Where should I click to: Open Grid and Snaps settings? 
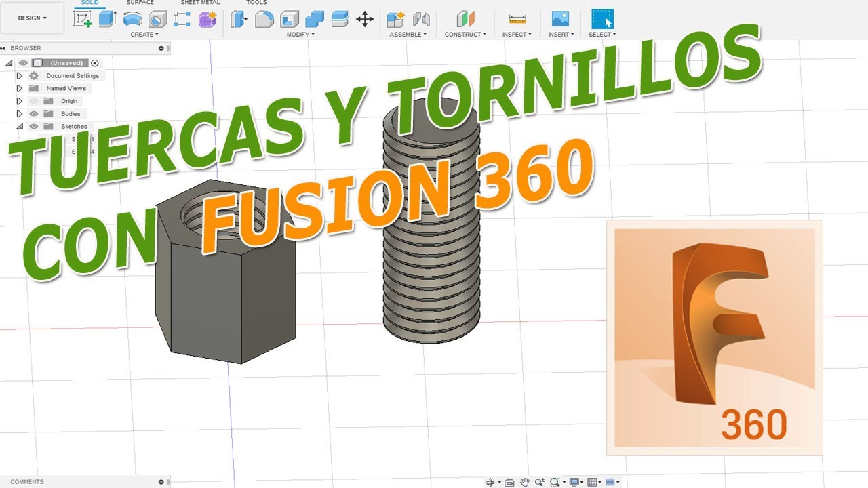(593, 482)
